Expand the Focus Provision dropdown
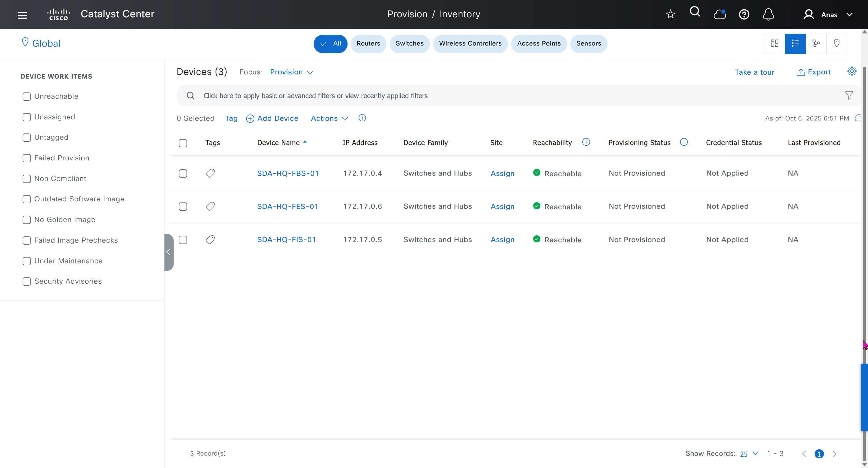 (x=292, y=72)
